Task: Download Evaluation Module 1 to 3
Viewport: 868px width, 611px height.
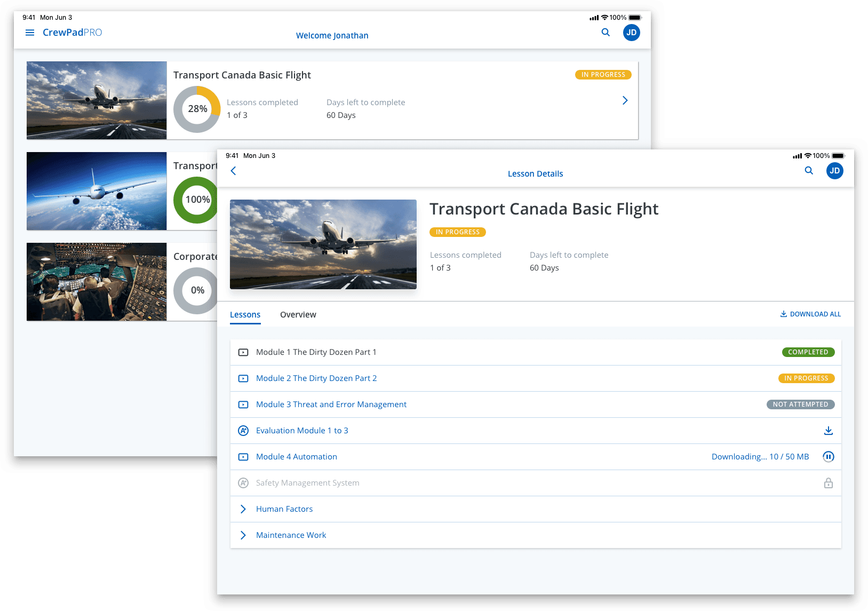Action: [x=829, y=431]
